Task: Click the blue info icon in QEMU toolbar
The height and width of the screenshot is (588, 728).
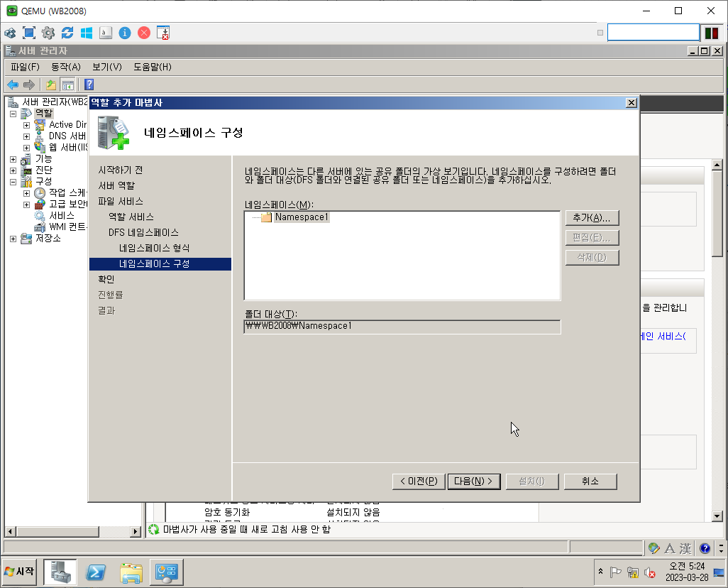Action: tap(125, 33)
